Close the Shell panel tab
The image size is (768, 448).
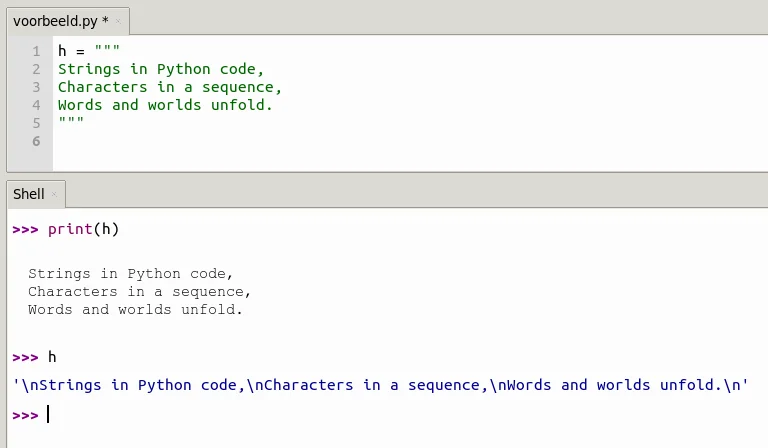pos(54,194)
